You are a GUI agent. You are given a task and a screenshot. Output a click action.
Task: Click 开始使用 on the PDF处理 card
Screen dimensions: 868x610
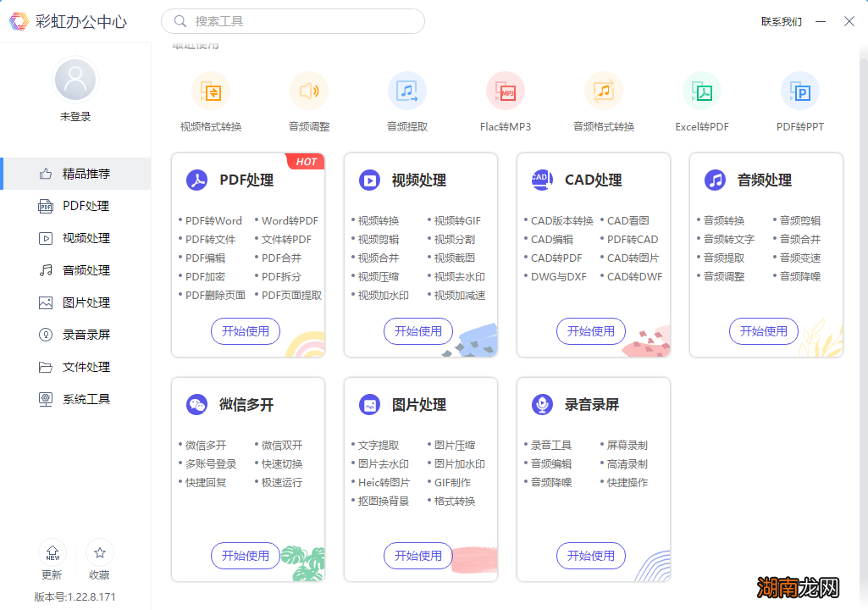click(x=246, y=331)
